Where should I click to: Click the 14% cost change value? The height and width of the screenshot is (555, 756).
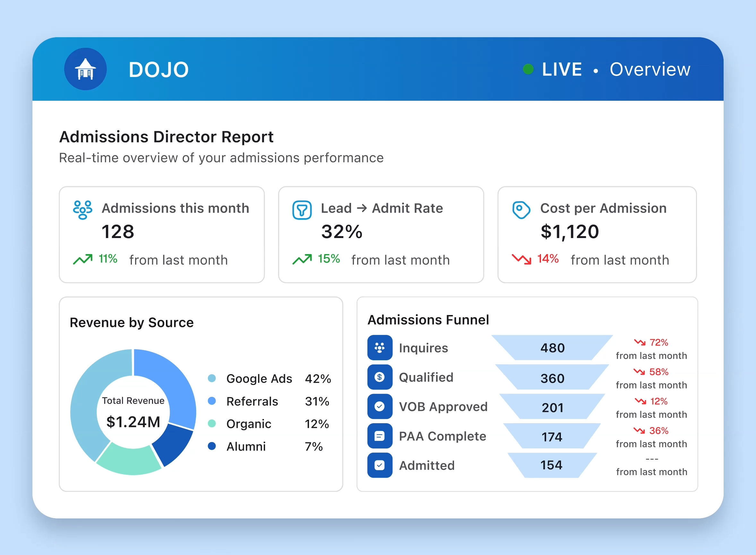tap(548, 259)
